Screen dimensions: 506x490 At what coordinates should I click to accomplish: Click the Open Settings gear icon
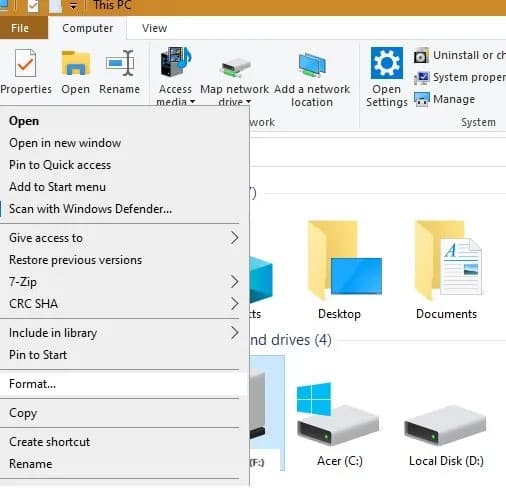coord(387,63)
